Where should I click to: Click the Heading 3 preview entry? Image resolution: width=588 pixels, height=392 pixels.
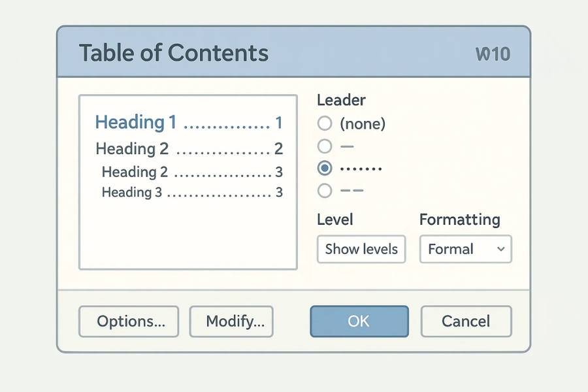click(x=133, y=193)
